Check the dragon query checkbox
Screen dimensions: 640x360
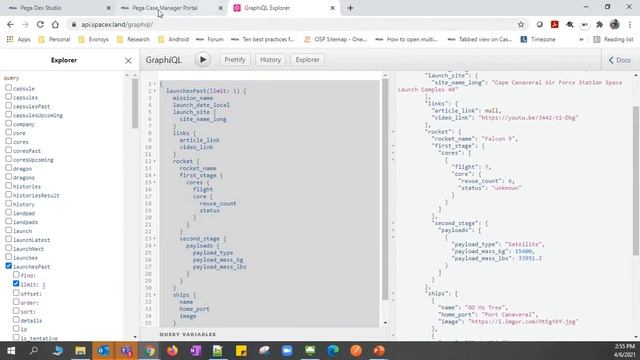[x=9, y=168]
